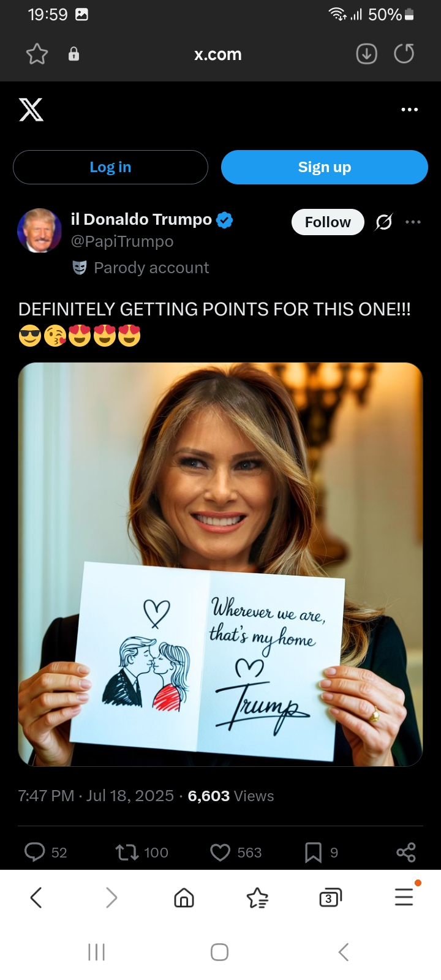Go to the browser home page
This screenshot has height=980, width=441.
[184, 898]
